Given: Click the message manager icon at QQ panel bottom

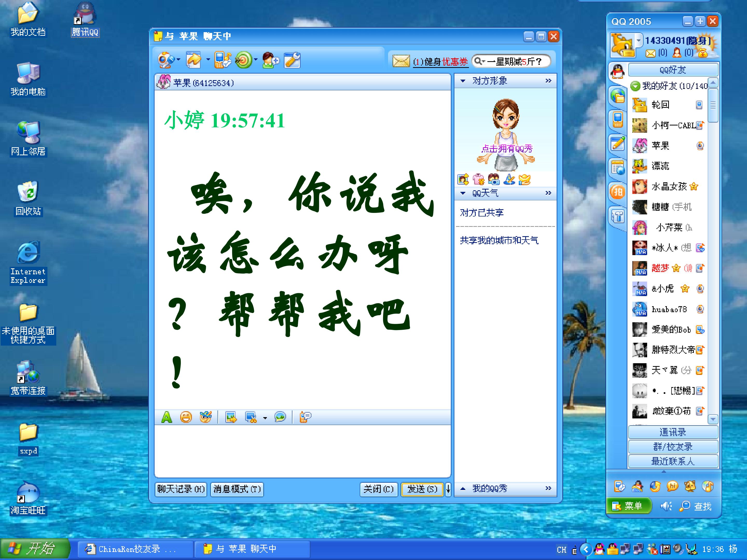Looking at the screenshot, I should 619,486.
